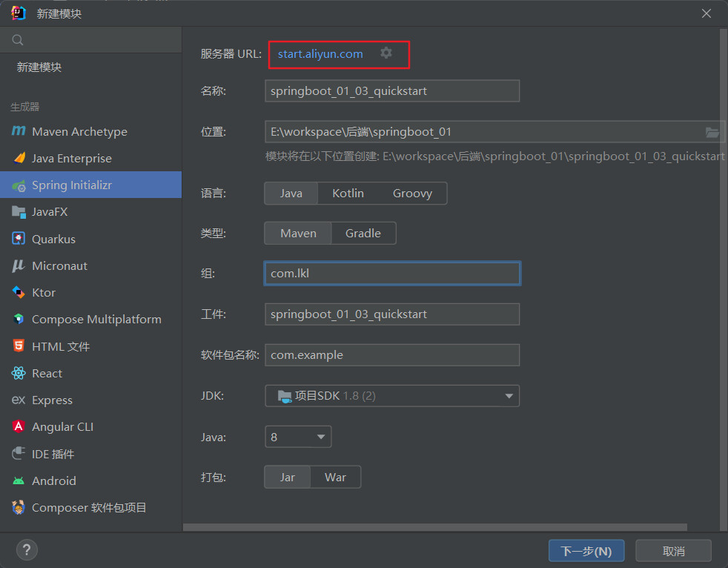This screenshot has width=728, height=568.
Task: Click the JavaFX folder icon
Action: coord(19,212)
